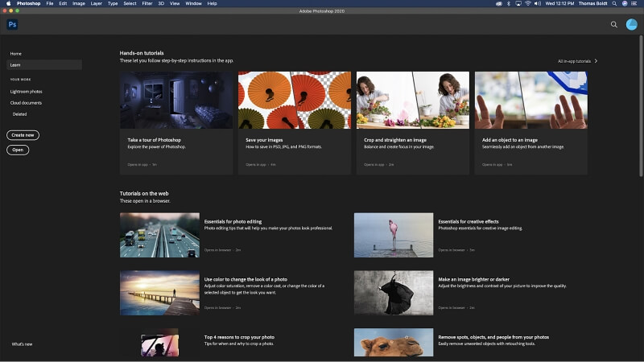Go to Home in the sidebar
This screenshot has width=644, height=362.
pyautogui.click(x=16, y=54)
